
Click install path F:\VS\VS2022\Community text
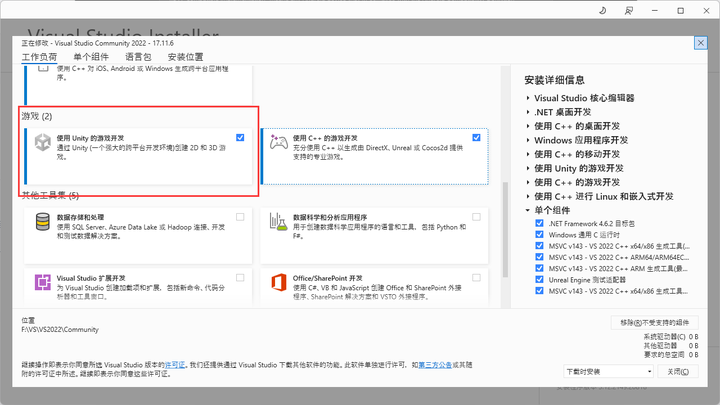60,330
